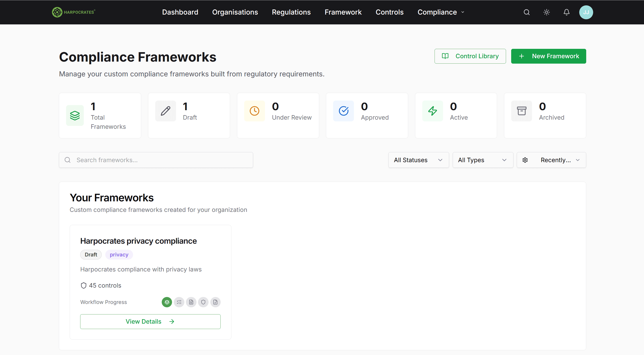Select the scales workflow step icon

pyautogui.click(x=167, y=302)
